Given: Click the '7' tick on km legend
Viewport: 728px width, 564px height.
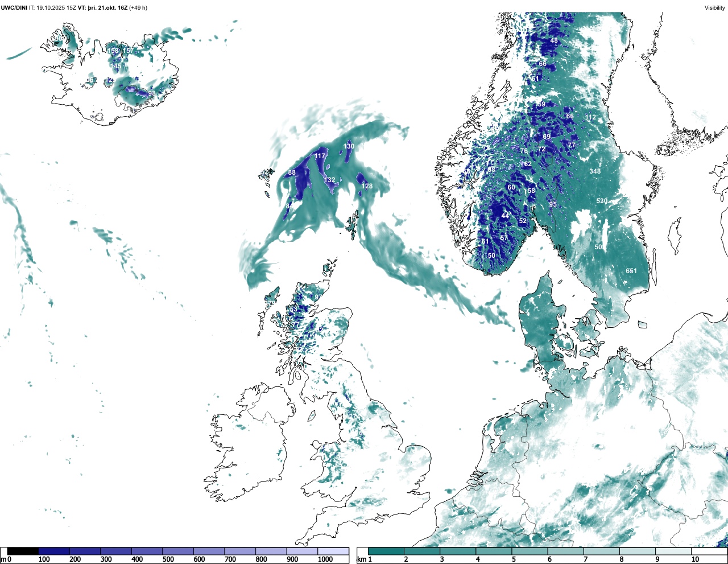Looking at the screenshot, I should (585, 559).
